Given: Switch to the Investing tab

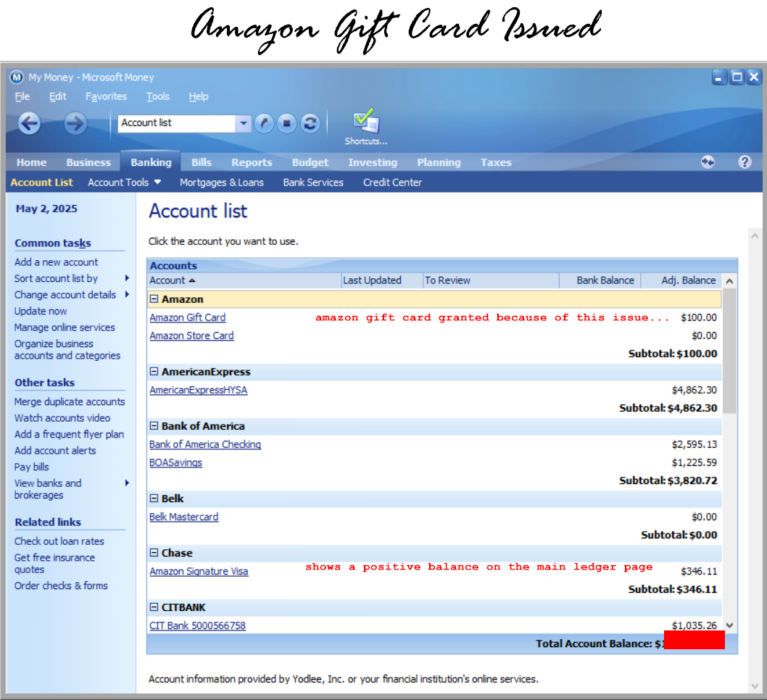Looking at the screenshot, I should click(x=373, y=162).
